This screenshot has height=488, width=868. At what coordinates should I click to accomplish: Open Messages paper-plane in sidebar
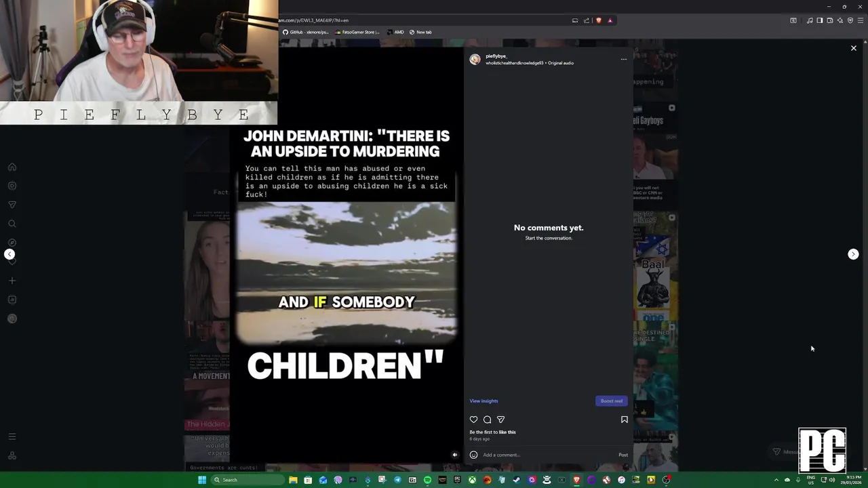pos(12,205)
